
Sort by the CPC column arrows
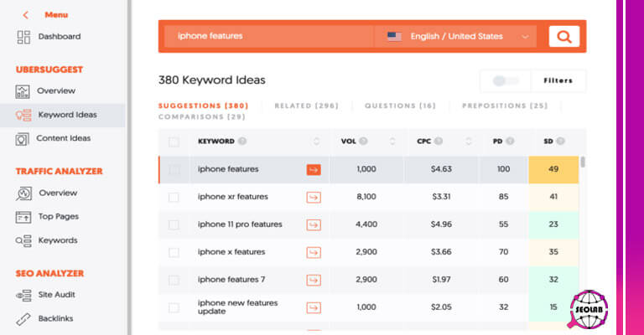[x=469, y=142]
